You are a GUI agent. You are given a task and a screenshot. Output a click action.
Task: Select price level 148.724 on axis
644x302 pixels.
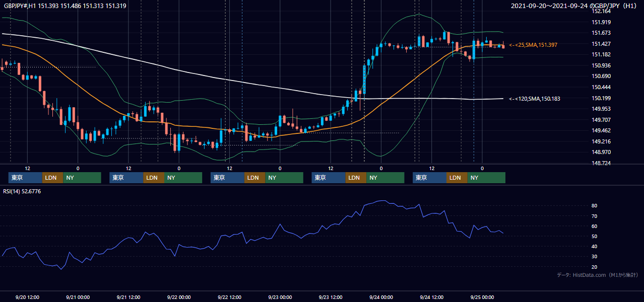tap(601, 163)
